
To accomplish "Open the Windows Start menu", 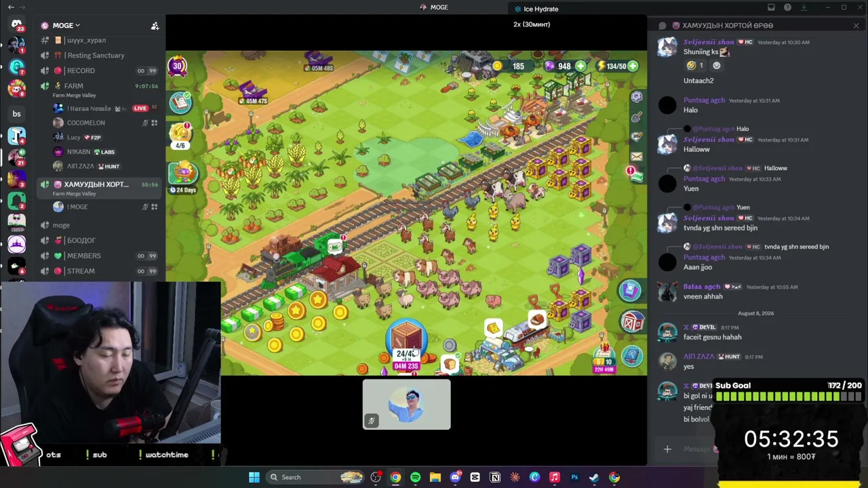I will 254,477.
